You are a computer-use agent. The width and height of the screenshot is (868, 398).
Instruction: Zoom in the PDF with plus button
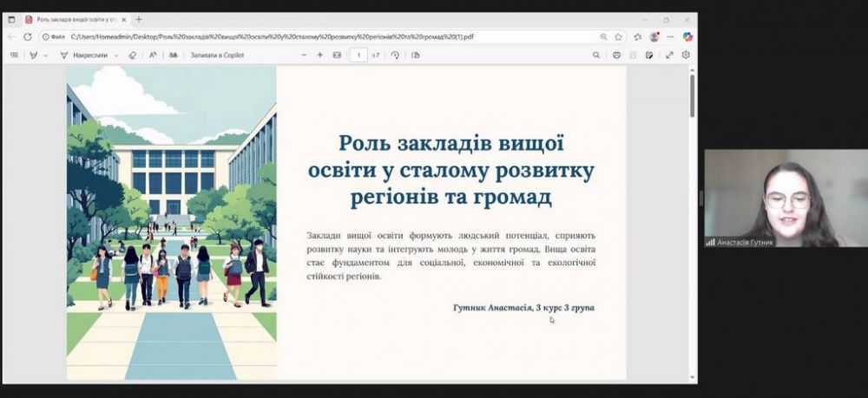click(x=320, y=55)
